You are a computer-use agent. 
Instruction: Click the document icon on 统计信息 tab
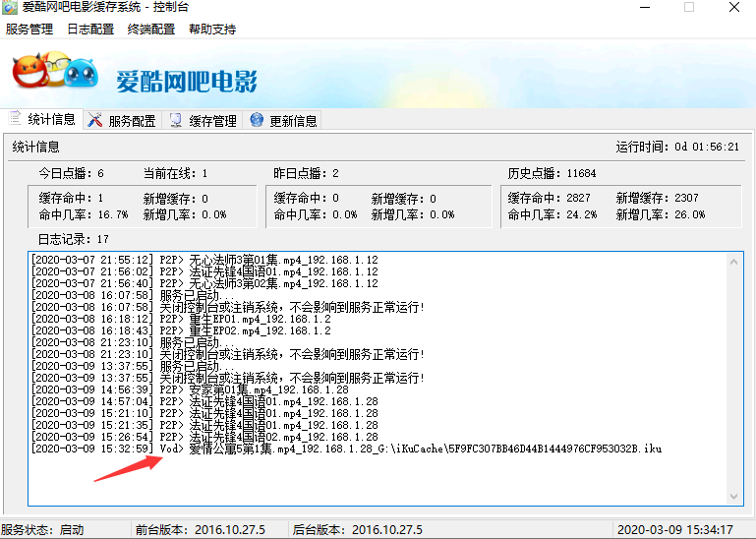tap(15, 118)
